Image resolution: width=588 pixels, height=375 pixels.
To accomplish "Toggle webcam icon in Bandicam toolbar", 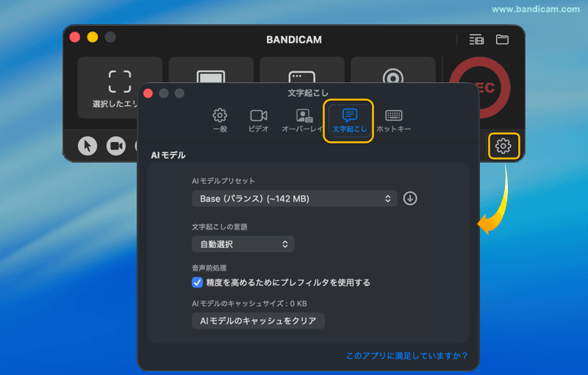I will [116, 146].
